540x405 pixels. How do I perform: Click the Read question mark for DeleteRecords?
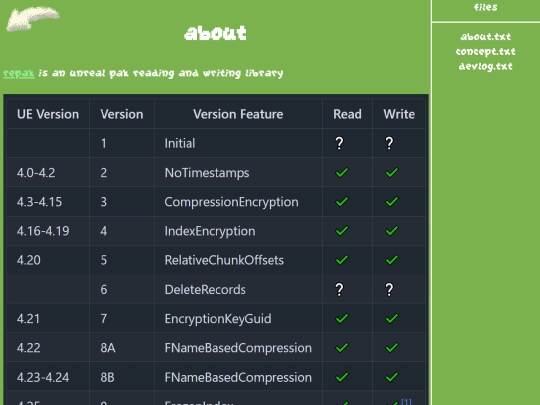(339, 290)
